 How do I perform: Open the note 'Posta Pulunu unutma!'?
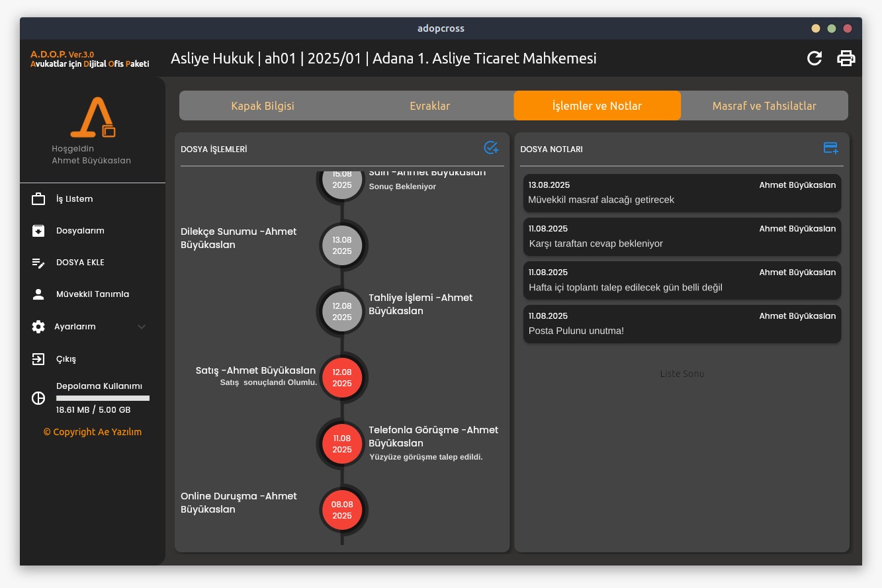point(682,324)
